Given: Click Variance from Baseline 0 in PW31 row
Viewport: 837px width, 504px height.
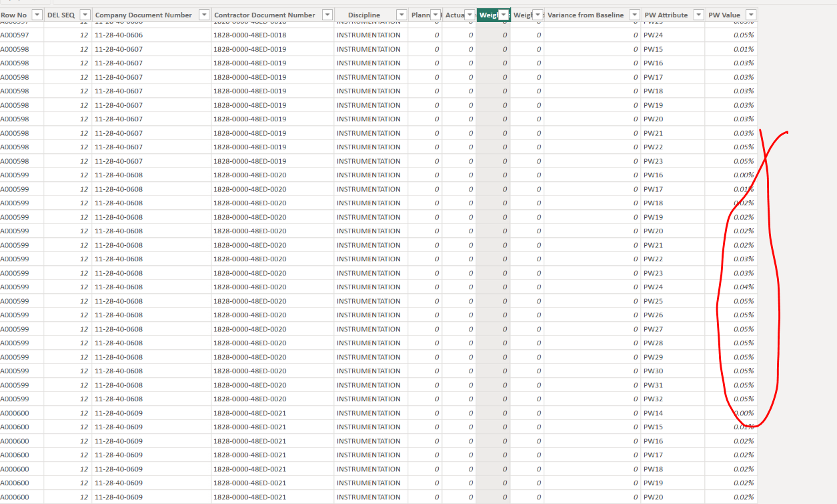Looking at the screenshot, I should click(592, 385).
